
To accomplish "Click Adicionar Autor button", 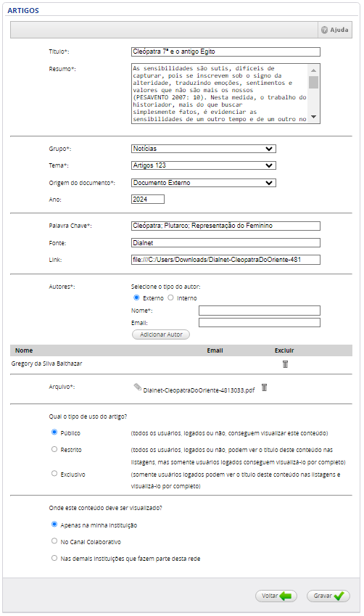I will pyautogui.click(x=161, y=334).
